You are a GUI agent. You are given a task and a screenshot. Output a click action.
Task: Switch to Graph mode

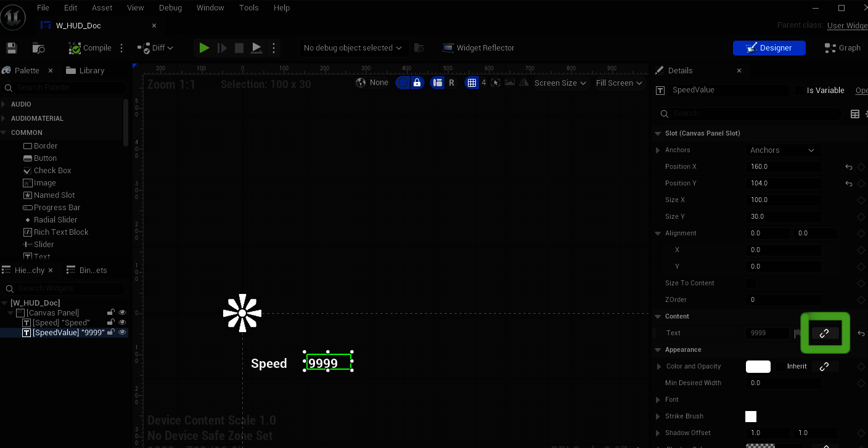pyautogui.click(x=842, y=48)
